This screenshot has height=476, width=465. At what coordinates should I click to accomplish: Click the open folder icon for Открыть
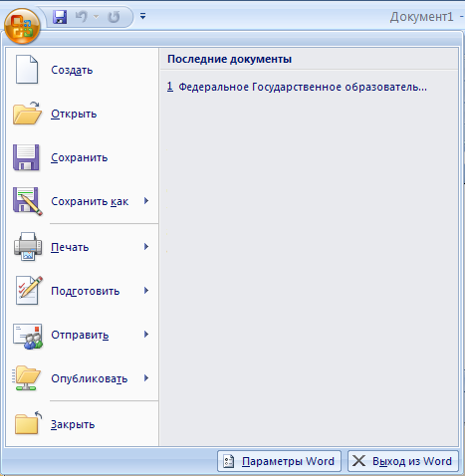pyautogui.click(x=27, y=114)
